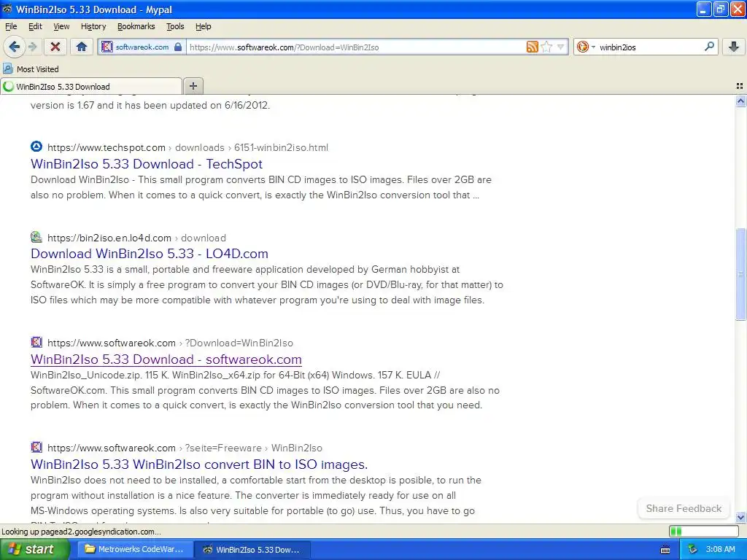The width and height of the screenshot is (747, 560).
Task: Click the Most Visited bookmarks icon
Action: (7, 69)
